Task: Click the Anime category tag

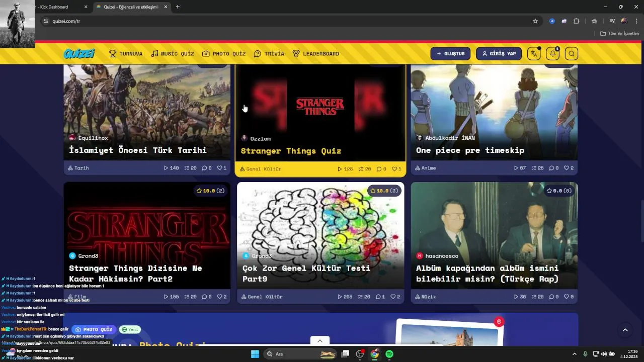Action: 425,168
